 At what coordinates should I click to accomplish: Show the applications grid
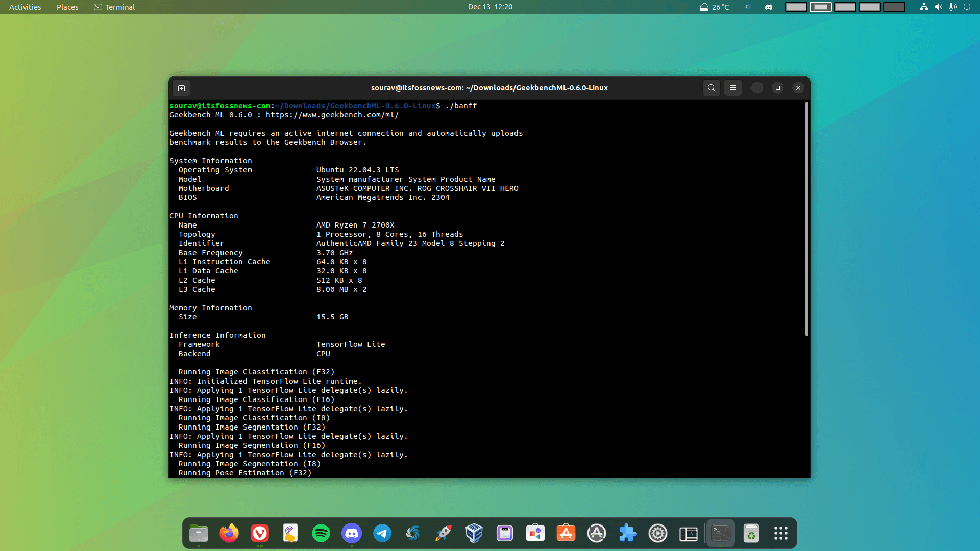pyautogui.click(x=780, y=533)
